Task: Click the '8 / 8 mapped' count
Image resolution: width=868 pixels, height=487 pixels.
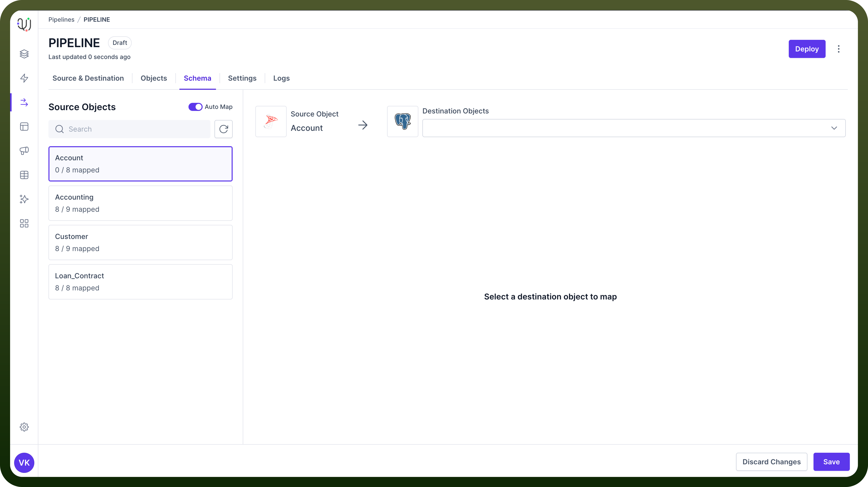Action: pos(77,288)
